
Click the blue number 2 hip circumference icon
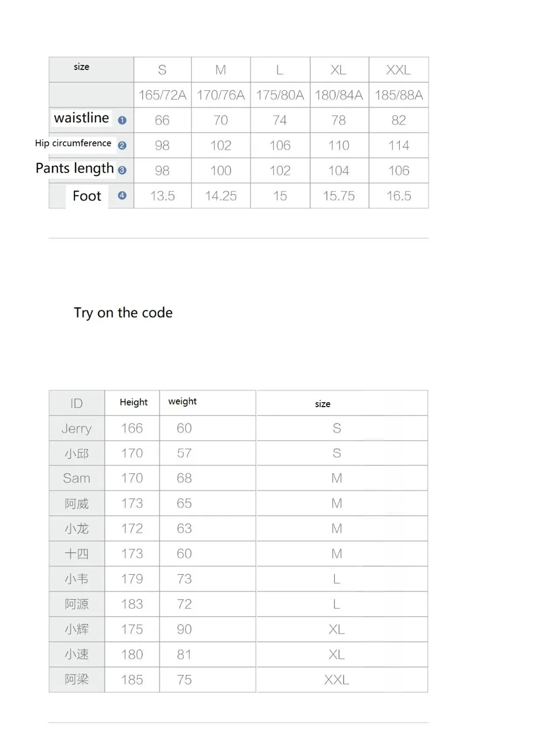pos(122,145)
